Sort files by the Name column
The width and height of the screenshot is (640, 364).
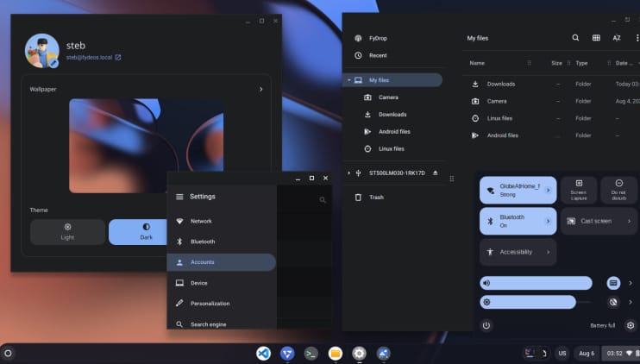[x=477, y=63]
